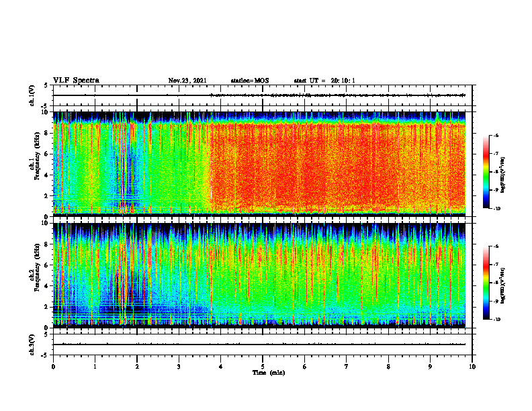This screenshot has width=532, height=411.
Task: Click the "8" kHz tick on ch.2 frequency axis
Action: point(46,244)
